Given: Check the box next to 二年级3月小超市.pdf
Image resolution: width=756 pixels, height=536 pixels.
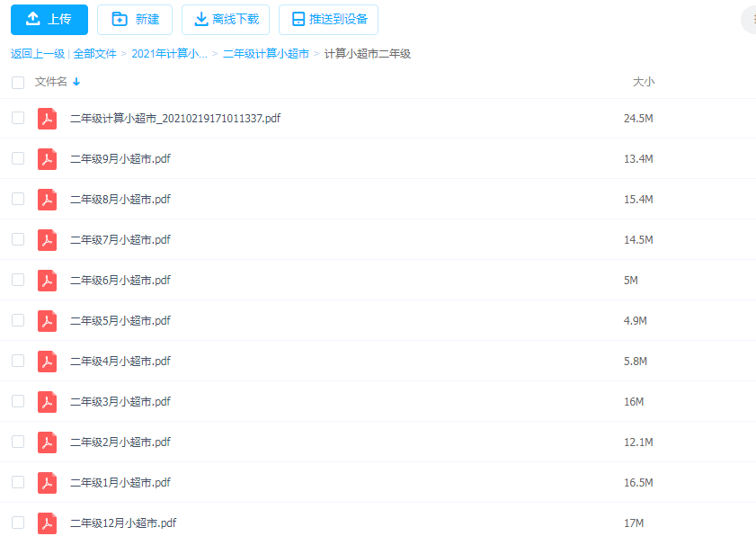Looking at the screenshot, I should point(18,401).
